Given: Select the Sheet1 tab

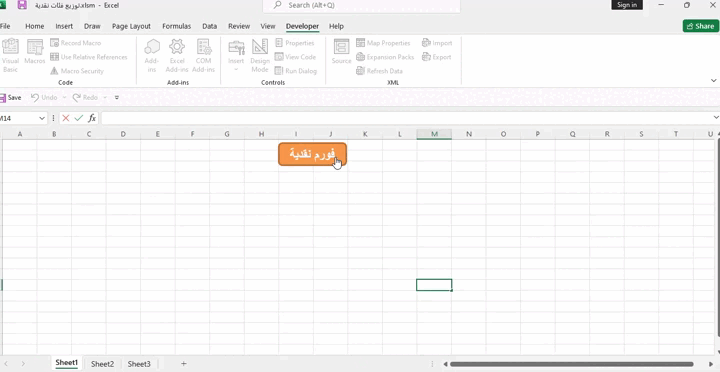Looking at the screenshot, I should coord(67,363).
